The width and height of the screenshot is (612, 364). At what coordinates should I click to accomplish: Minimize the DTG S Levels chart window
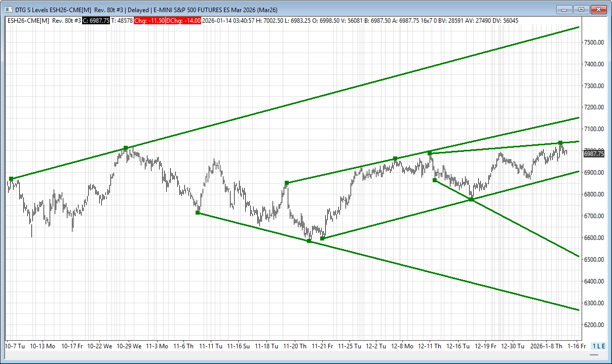coord(564,10)
